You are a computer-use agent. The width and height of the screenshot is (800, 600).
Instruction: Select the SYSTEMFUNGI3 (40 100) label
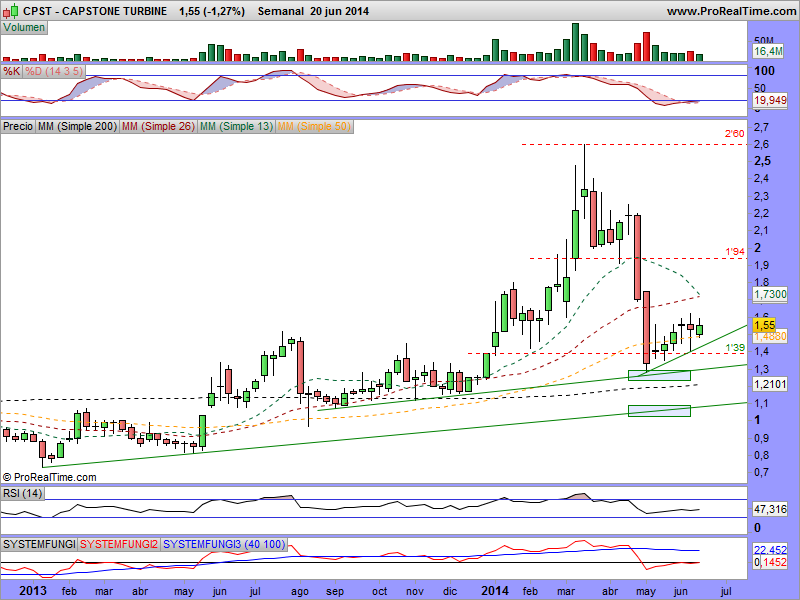(224, 544)
